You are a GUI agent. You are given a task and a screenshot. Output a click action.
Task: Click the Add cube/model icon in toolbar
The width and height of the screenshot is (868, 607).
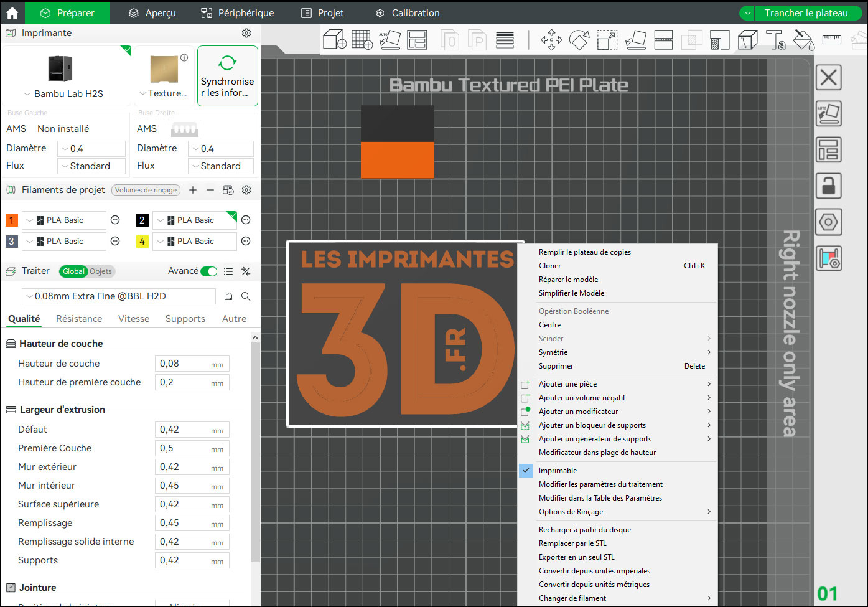pyautogui.click(x=334, y=39)
